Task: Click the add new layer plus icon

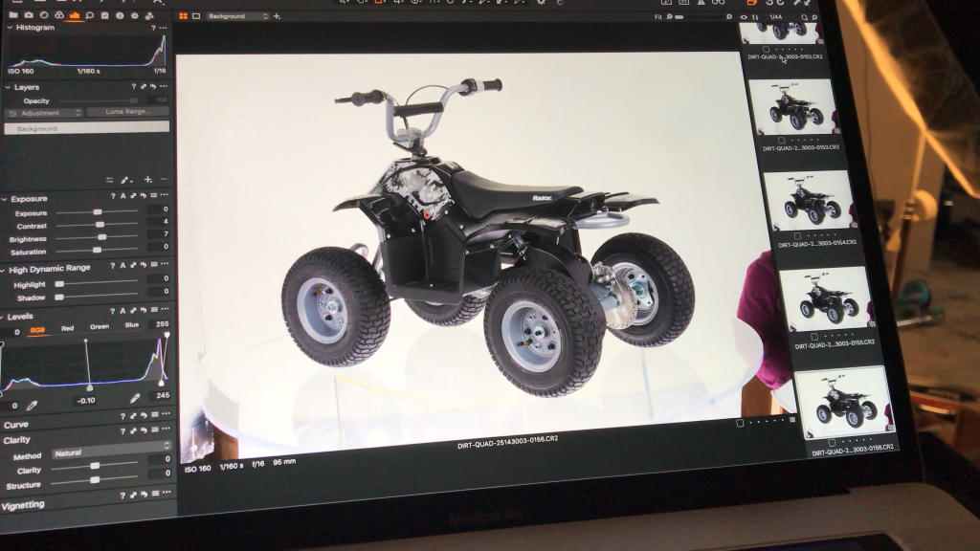Action: point(147,180)
